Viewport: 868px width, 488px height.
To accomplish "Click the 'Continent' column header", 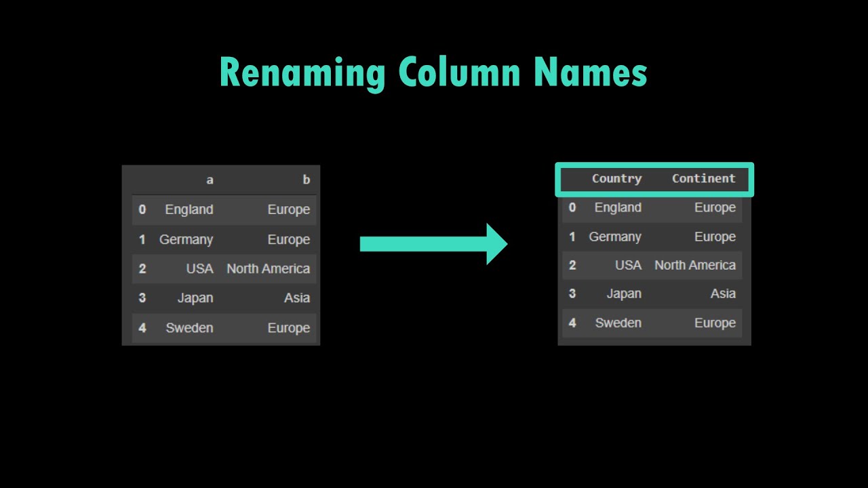I will click(704, 178).
